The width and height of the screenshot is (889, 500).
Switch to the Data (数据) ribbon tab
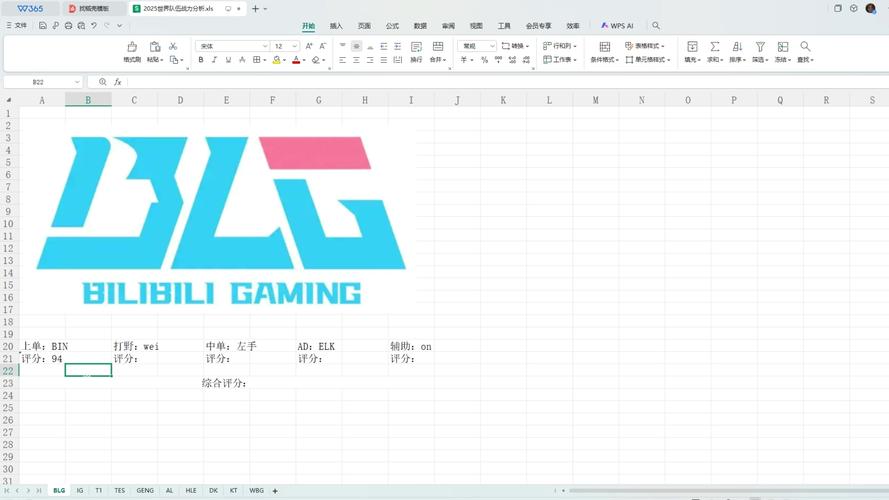[420, 26]
